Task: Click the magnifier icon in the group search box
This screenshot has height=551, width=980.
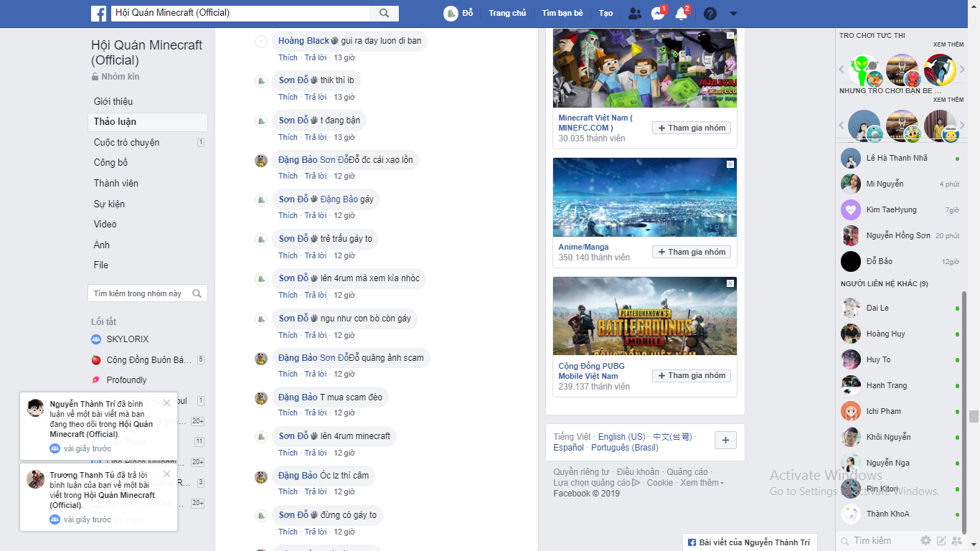Action: click(x=197, y=293)
